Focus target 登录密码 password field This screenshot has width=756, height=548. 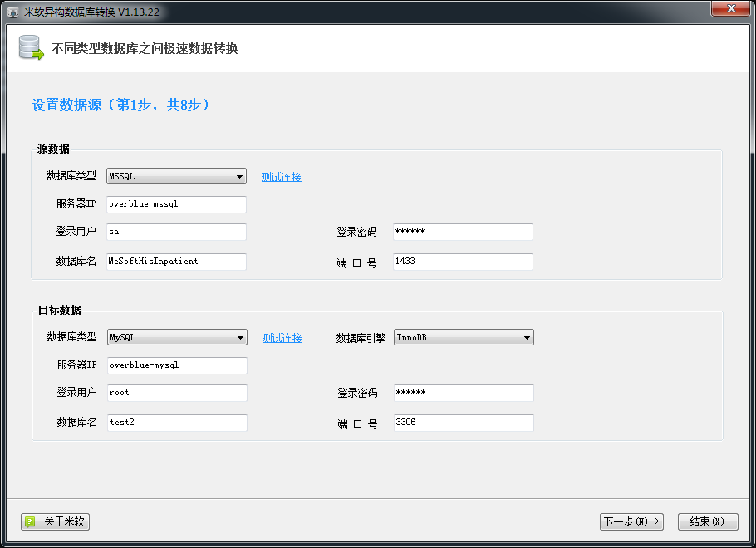coord(464,393)
